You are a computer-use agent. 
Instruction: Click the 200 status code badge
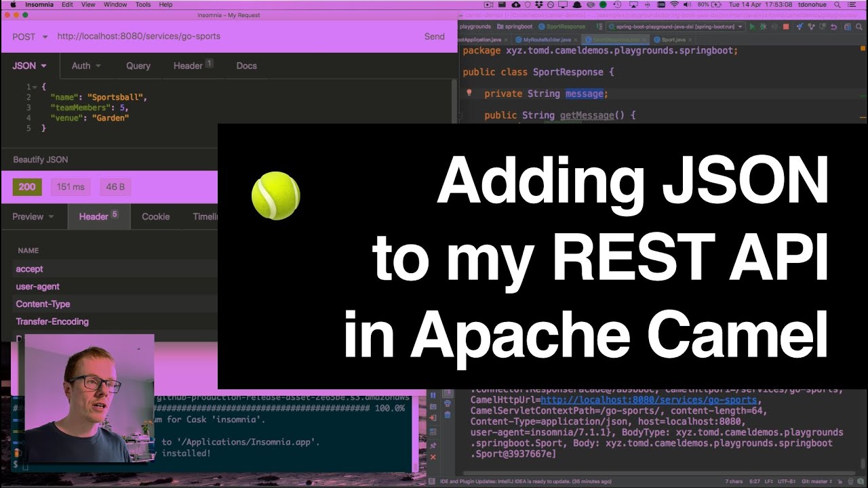[27, 187]
